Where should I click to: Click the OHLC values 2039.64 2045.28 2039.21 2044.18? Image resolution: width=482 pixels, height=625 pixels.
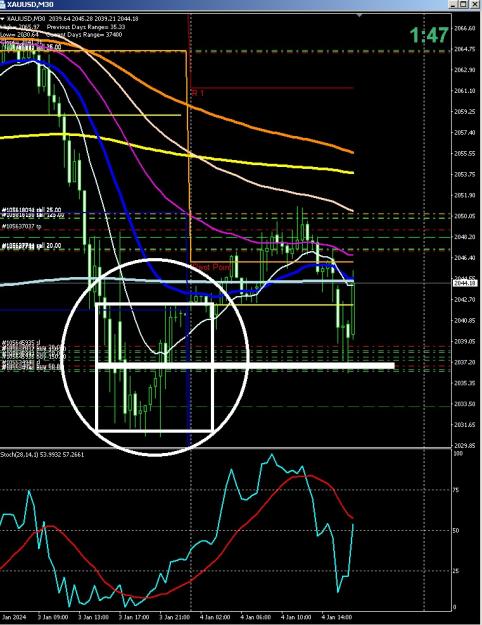pos(94,18)
